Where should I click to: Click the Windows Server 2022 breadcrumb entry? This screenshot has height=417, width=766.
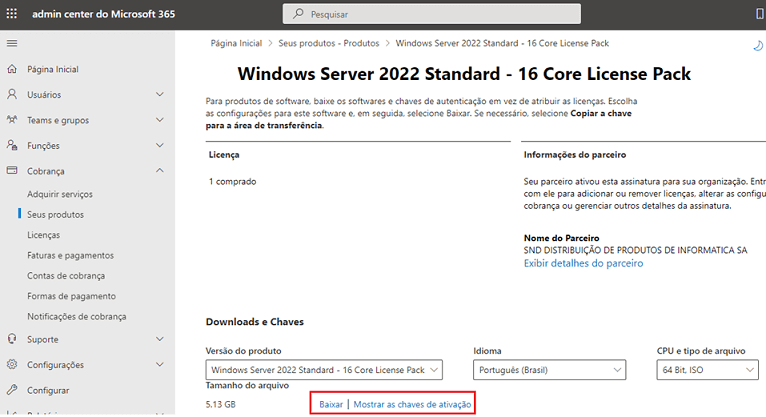coord(502,43)
